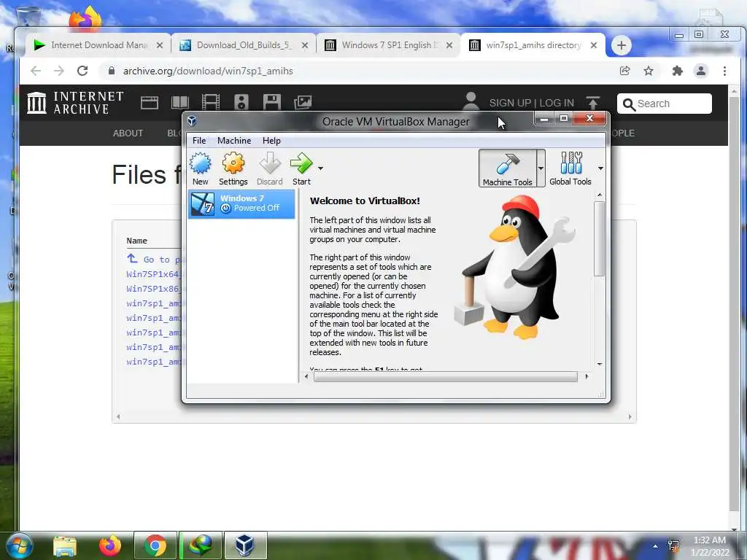Open a new browser tab
The width and height of the screenshot is (747, 560).
point(622,45)
